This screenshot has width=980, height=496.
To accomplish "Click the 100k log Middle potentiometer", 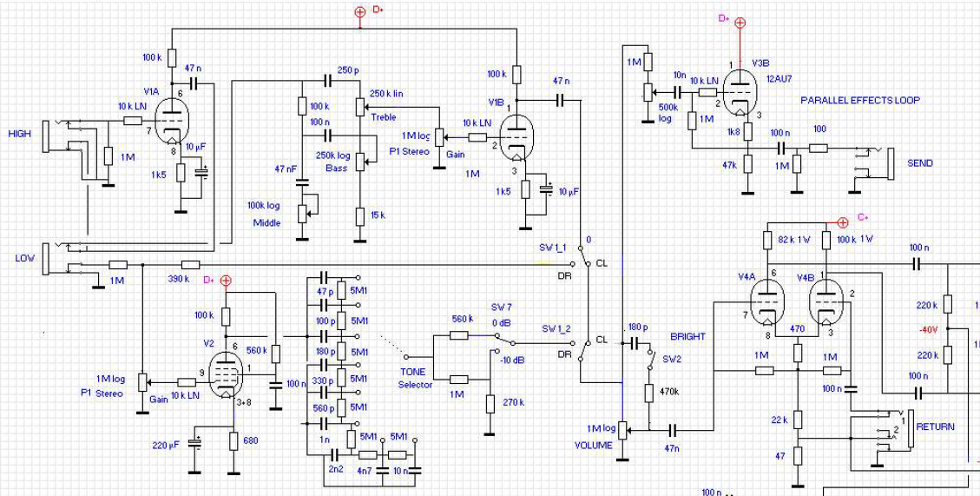I will (x=302, y=210).
